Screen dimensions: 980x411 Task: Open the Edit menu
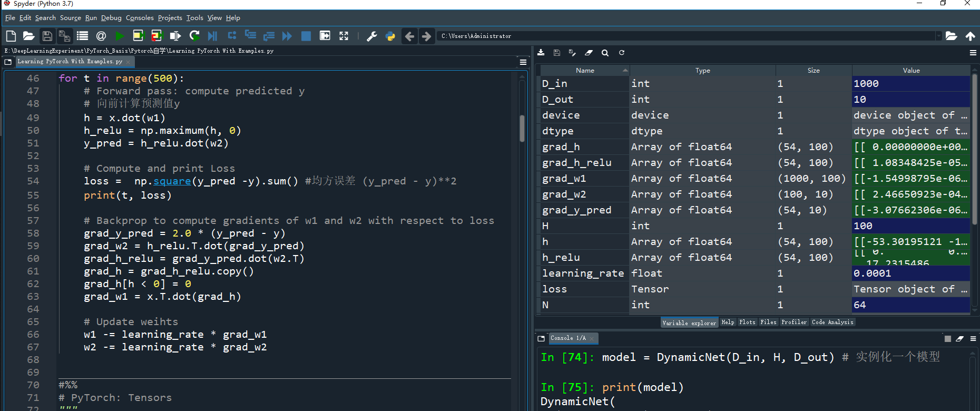point(25,18)
